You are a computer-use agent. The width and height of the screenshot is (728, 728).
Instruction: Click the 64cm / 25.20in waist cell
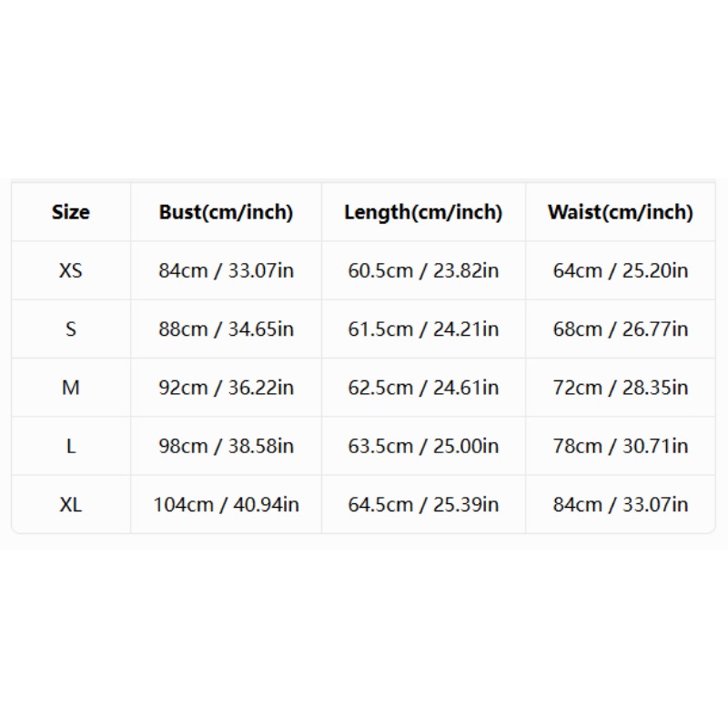click(x=621, y=270)
